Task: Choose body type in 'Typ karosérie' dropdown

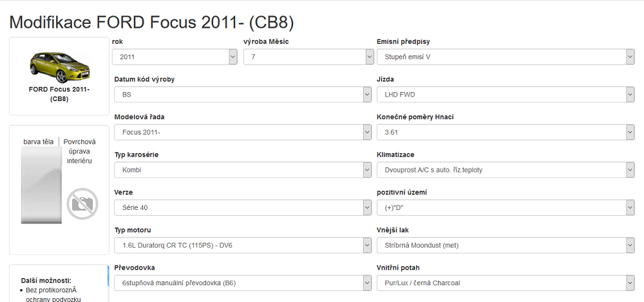Action: click(x=243, y=170)
